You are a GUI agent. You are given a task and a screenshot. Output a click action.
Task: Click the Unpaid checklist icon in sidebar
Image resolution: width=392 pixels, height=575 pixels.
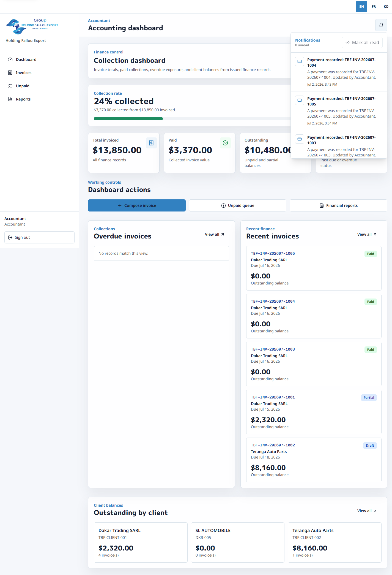click(x=10, y=86)
